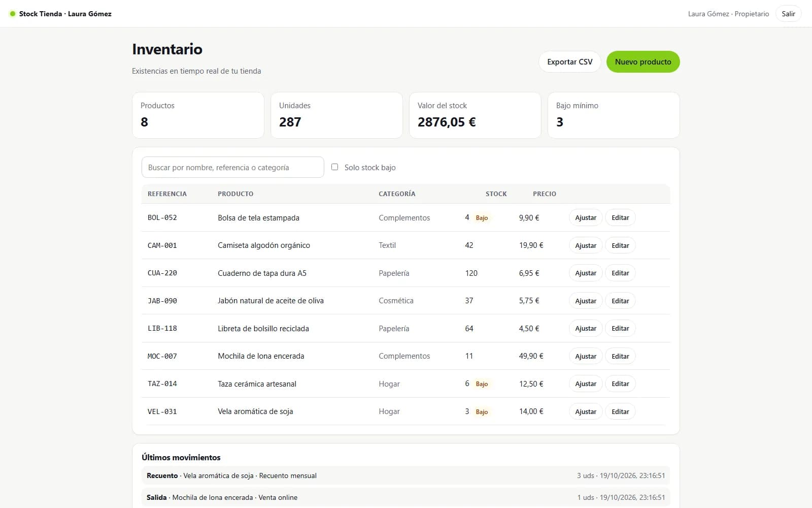Click the Stock Tienda · Laura Gómez title
812x508 pixels.
pos(65,14)
